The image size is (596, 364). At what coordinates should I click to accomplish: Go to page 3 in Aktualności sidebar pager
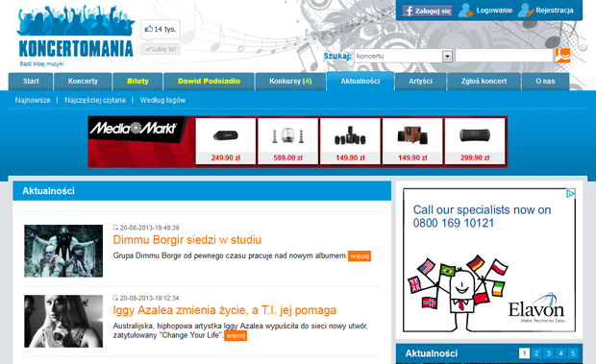[549, 353]
